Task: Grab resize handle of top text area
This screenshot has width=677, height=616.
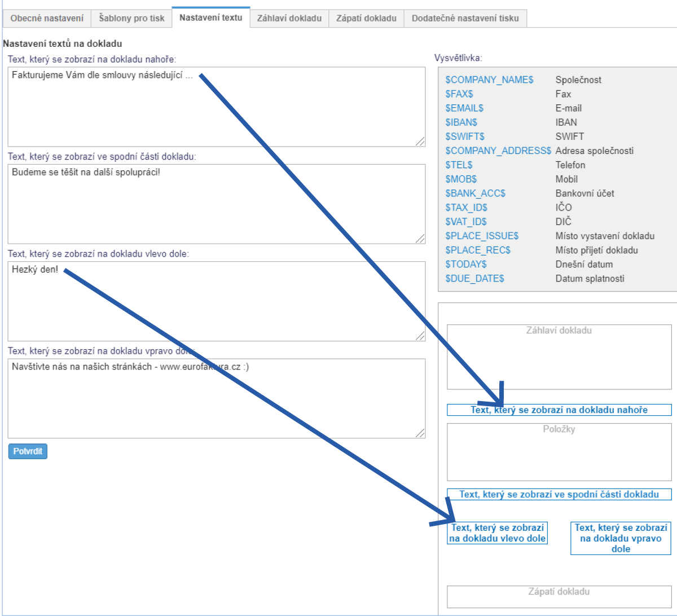Action: pyautogui.click(x=420, y=142)
